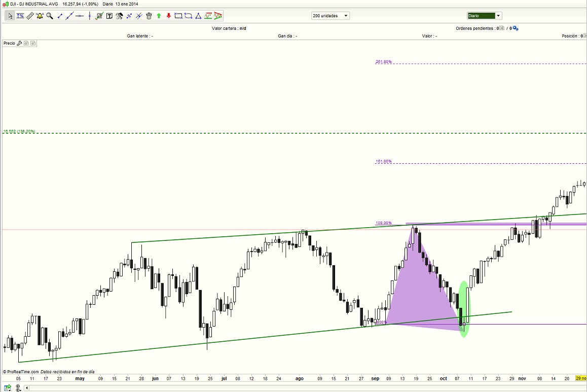Screen dimensions: 587x392
Task: Select the ellipse drawing tool
Action: 188,16
